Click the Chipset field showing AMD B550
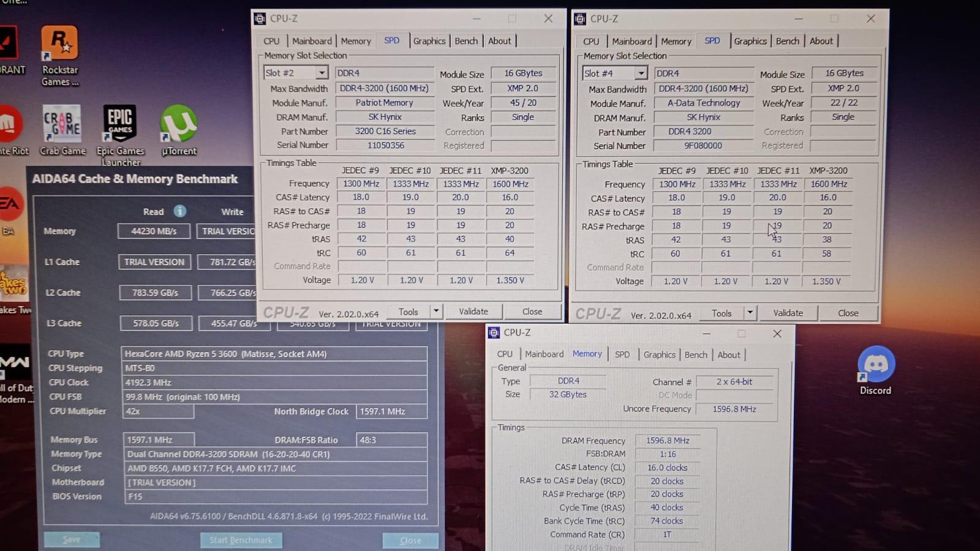Viewport: 980px width, 551px height. pos(276,468)
